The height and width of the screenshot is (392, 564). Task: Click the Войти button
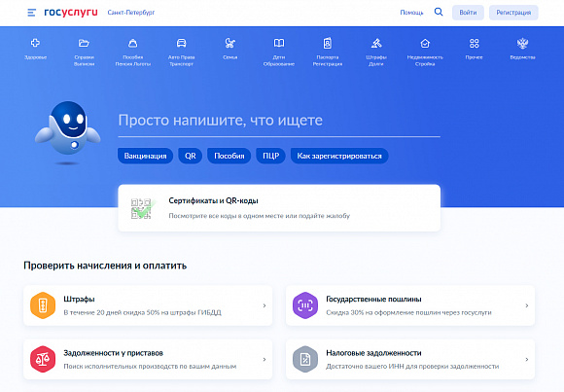[x=468, y=13]
